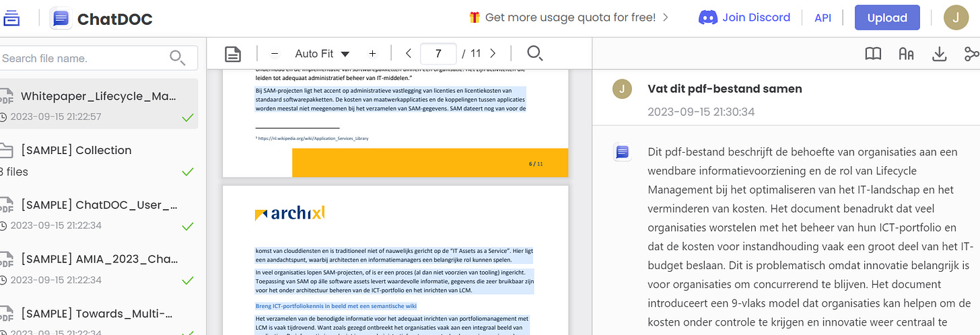The width and height of the screenshot is (980, 335).
Task: Click timestamp 2023-09-15 21:22:57
Action: [x=56, y=117]
